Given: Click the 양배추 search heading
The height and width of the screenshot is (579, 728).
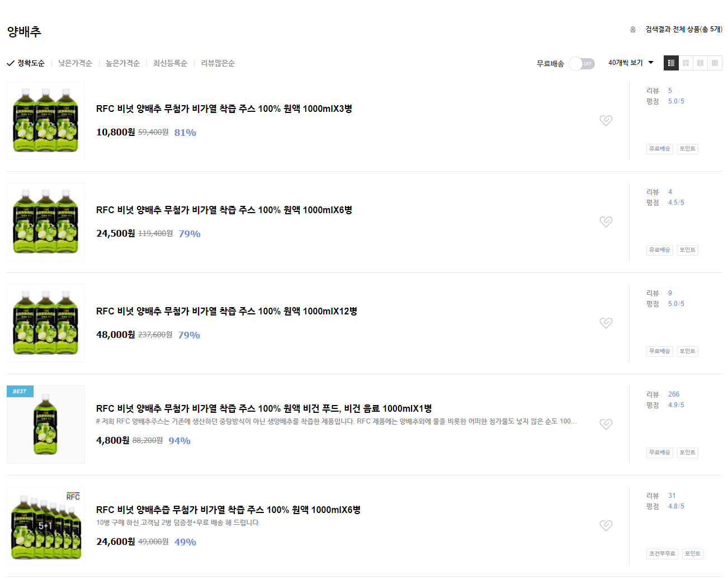Looking at the screenshot, I should 24,31.
